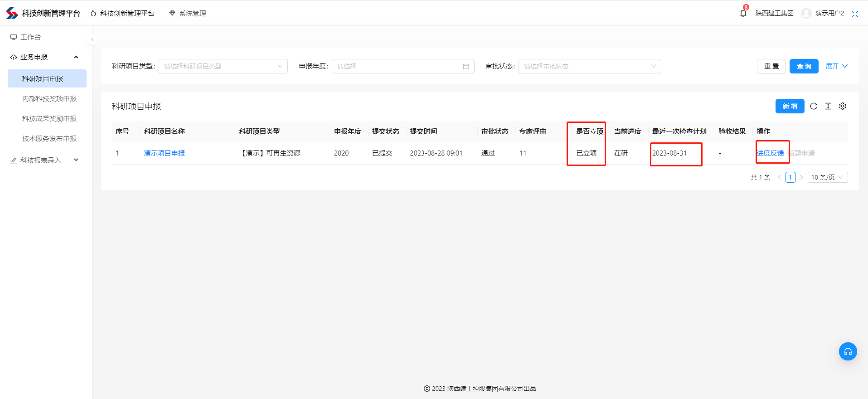Select 内部科技奖项申报 in the sidebar

tap(49, 98)
